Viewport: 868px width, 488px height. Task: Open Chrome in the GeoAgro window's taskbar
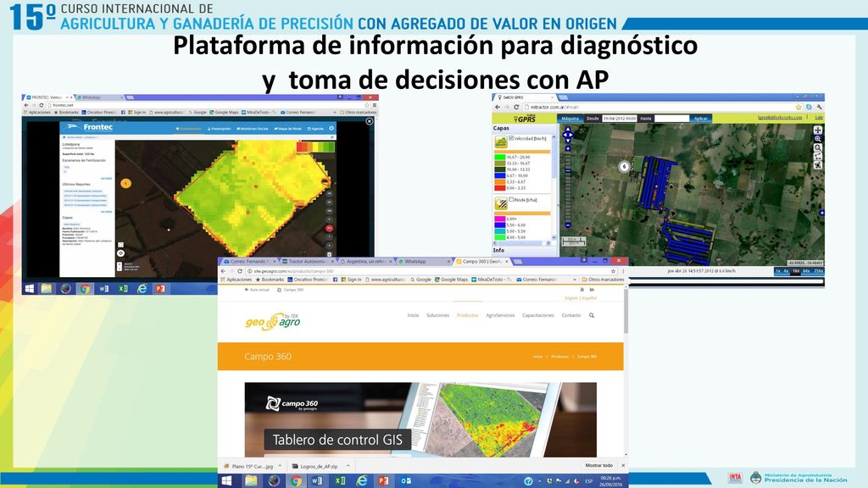pos(296,481)
